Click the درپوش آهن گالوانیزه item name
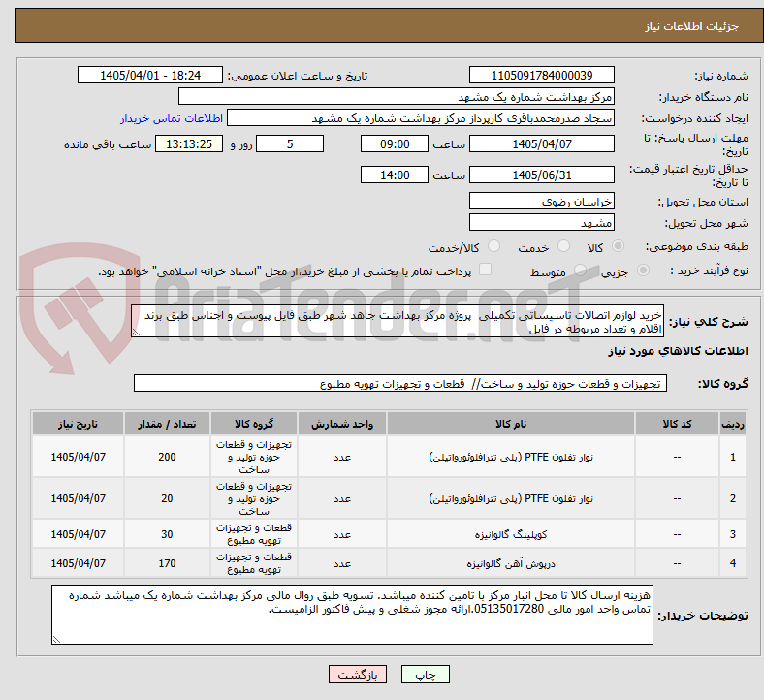 (x=511, y=563)
